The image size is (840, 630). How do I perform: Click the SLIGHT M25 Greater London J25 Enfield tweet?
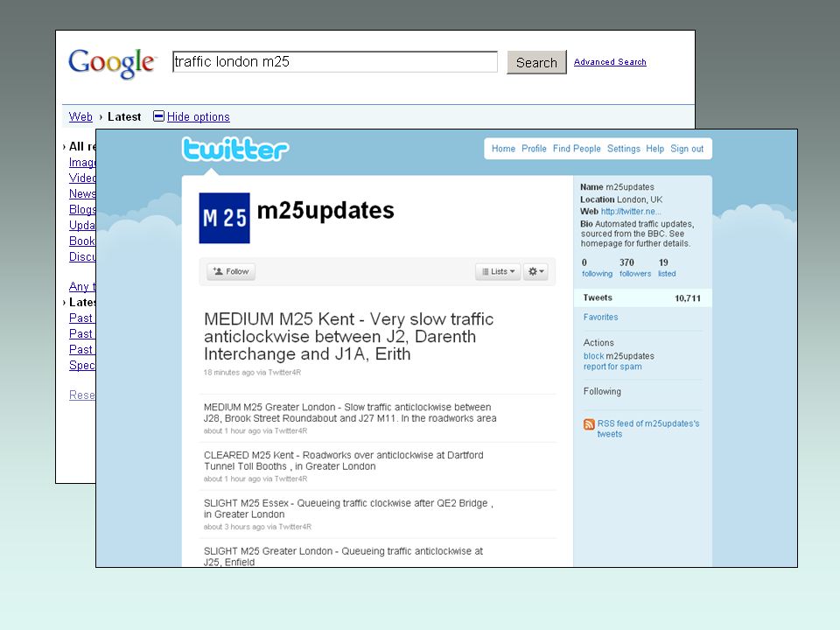click(x=343, y=556)
